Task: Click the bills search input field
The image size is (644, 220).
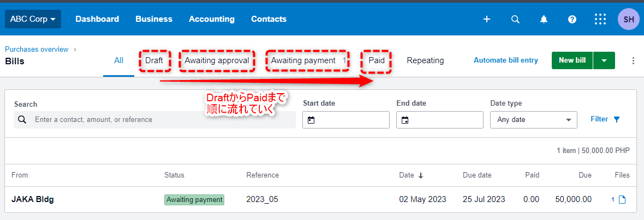Action: [x=154, y=120]
